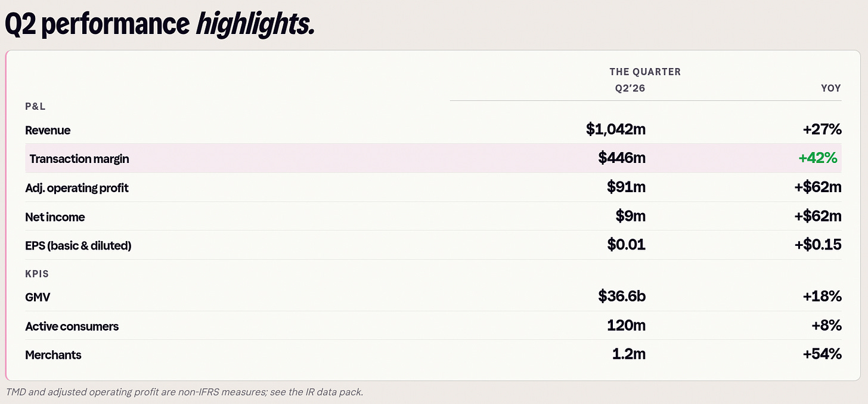Select the GMV row label
868x404 pixels.
[x=37, y=297]
